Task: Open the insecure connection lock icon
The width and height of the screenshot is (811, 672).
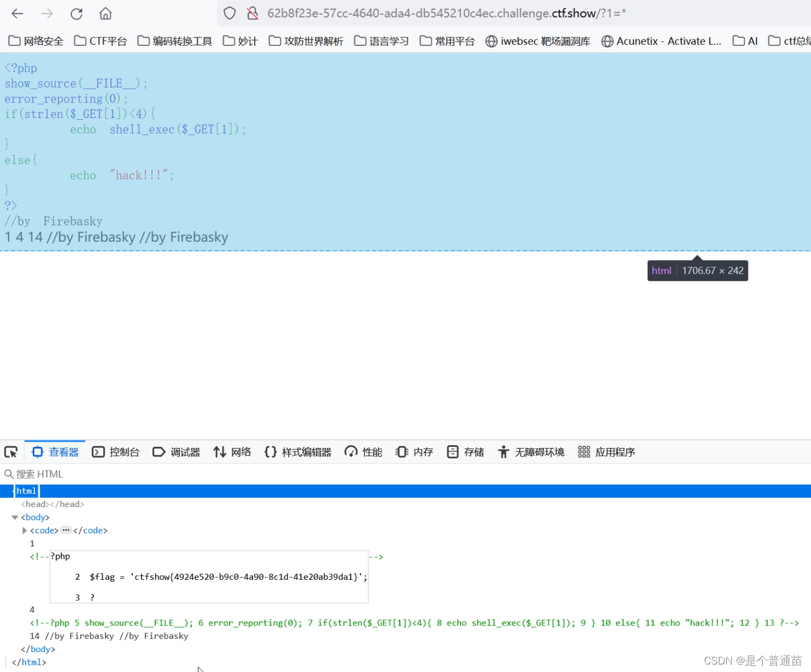Action: click(x=252, y=13)
